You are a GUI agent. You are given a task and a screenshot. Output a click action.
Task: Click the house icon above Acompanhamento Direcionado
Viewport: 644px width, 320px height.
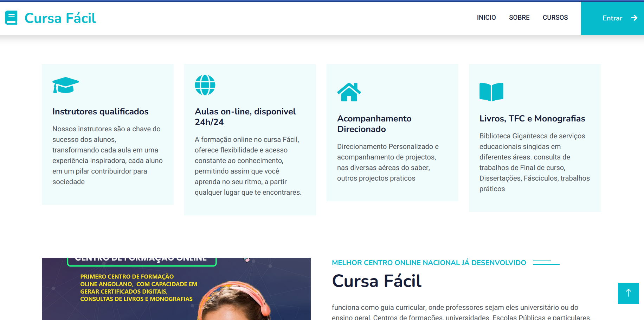(349, 92)
